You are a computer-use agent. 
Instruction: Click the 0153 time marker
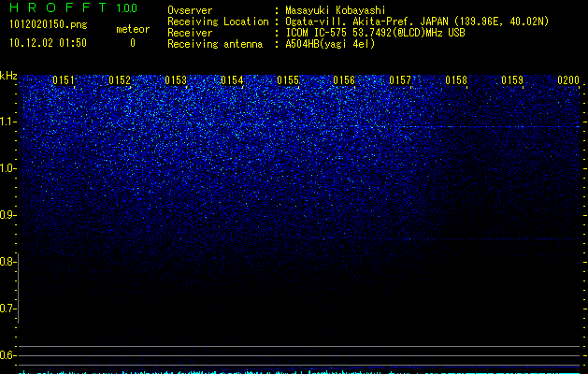click(176, 80)
